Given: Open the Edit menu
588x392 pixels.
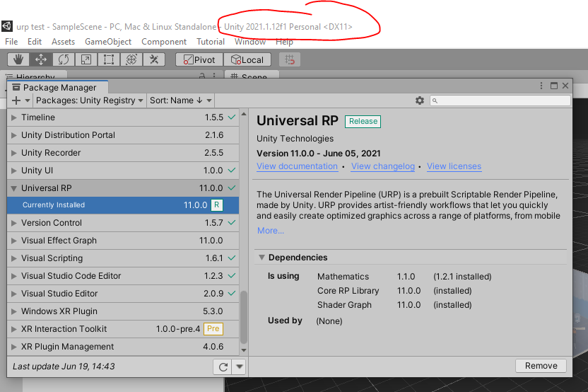Looking at the screenshot, I should pyautogui.click(x=35, y=42).
